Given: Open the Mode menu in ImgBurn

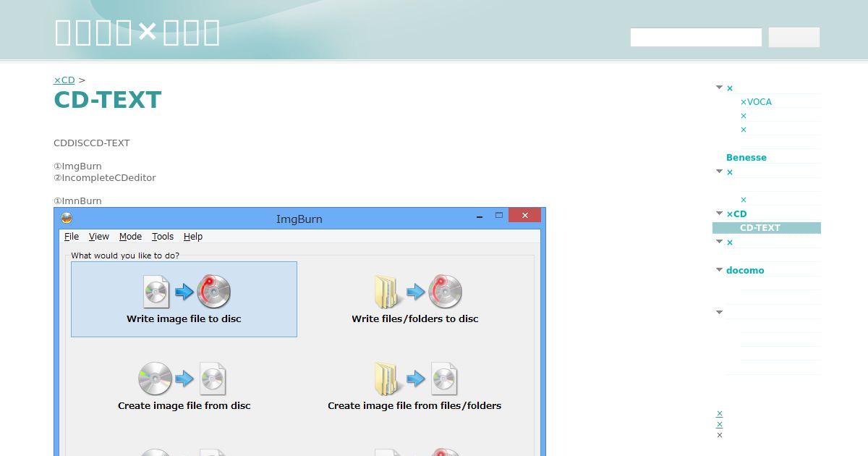Looking at the screenshot, I should tap(130, 237).
